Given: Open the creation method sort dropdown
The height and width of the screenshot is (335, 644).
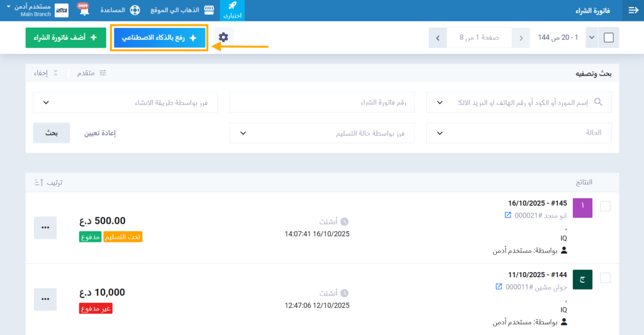Looking at the screenshot, I should 125,102.
